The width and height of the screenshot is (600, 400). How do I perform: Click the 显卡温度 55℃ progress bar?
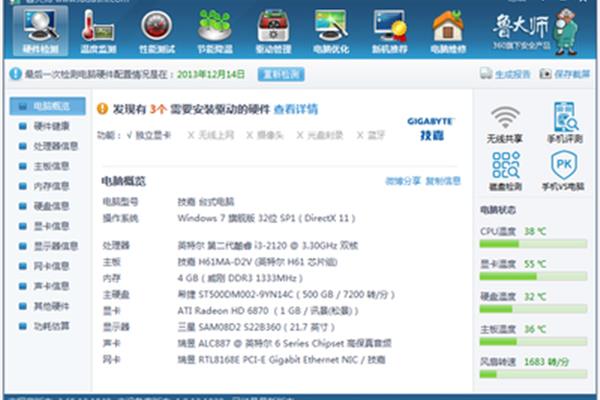(x=533, y=276)
